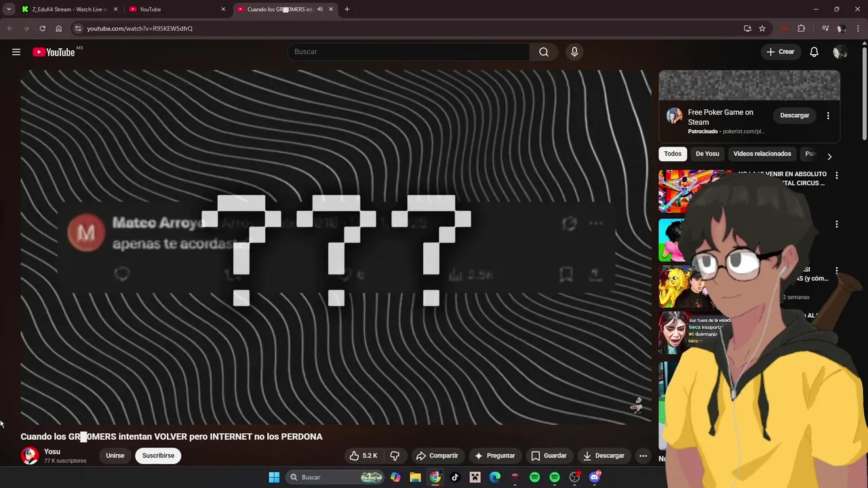Viewport: 868px width, 488px height.
Task: Open the YouTube account avatar menu
Action: [840, 52]
